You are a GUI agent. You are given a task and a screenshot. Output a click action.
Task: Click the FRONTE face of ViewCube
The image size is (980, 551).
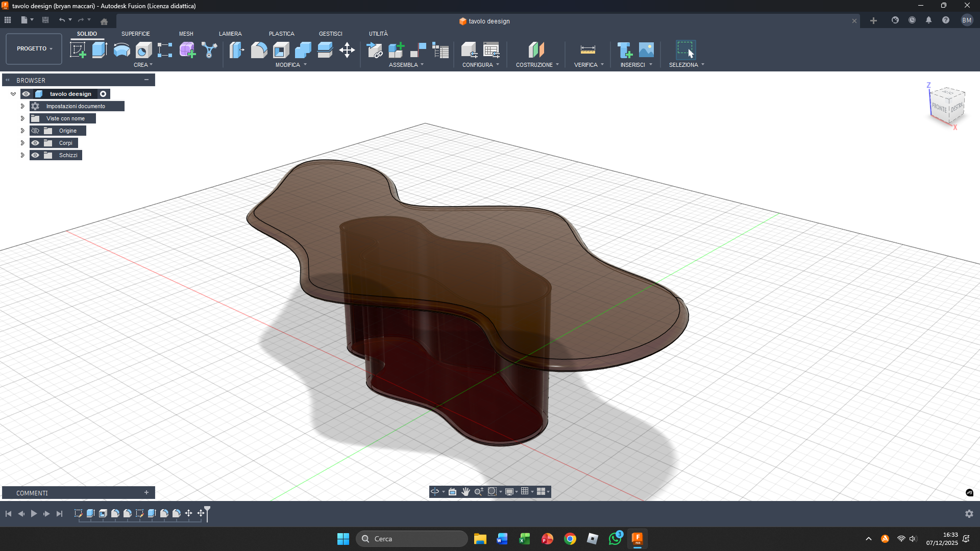point(939,108)
